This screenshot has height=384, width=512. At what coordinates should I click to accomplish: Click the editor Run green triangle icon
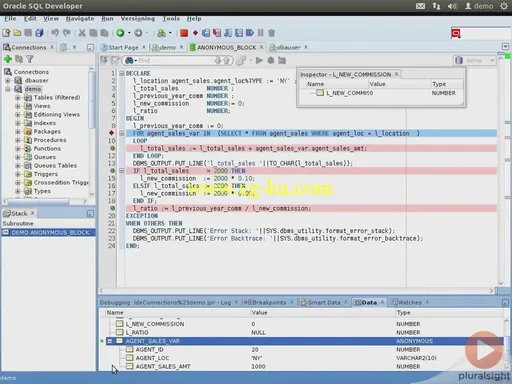point(259,60)
